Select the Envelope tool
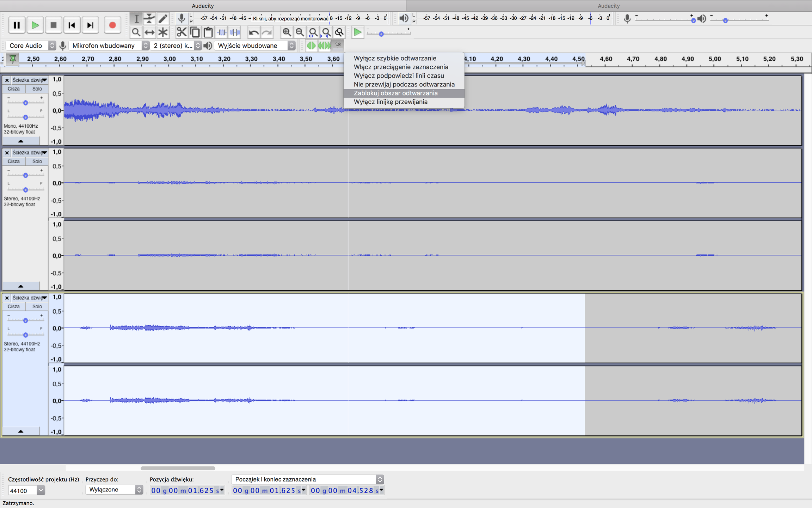This screenshot has height=508, width=812. click(149, 19)
